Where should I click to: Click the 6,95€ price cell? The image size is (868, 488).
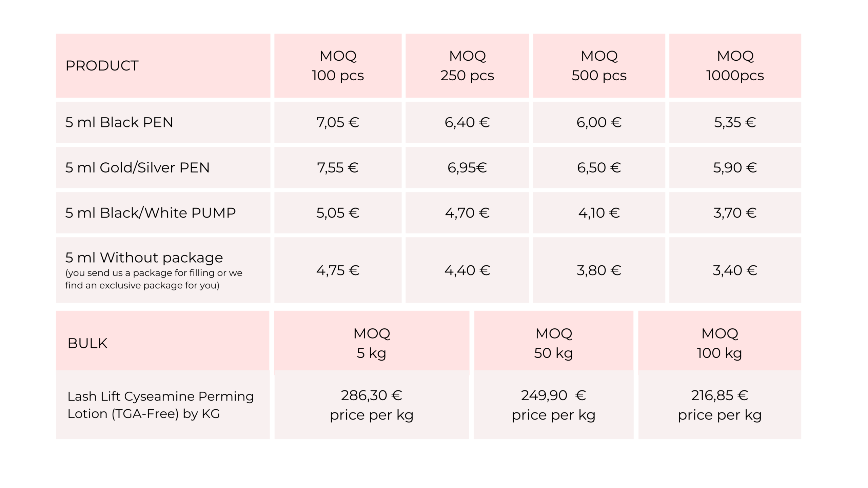(x=467, y=168)
